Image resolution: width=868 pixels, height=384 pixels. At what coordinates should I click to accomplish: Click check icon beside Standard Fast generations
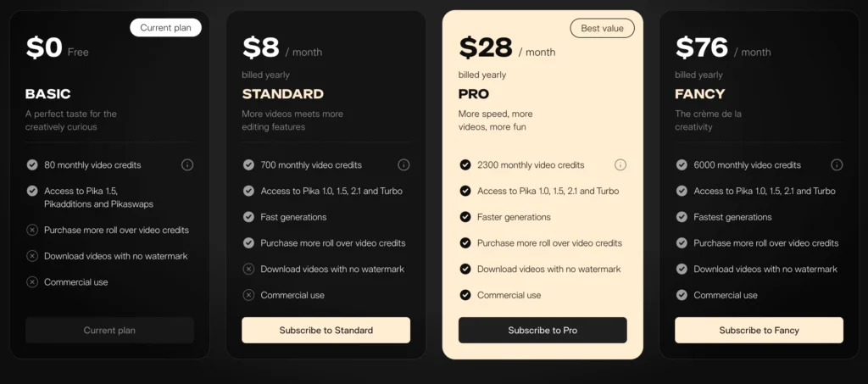point(248,217)
